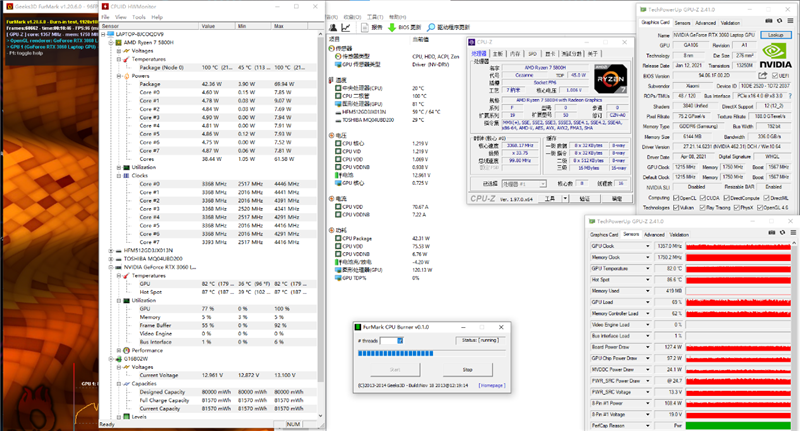Screen dimensions: 800x431
Task: Click G16B02W battery icon in HWMonitor
Action: tap(119, 359)
